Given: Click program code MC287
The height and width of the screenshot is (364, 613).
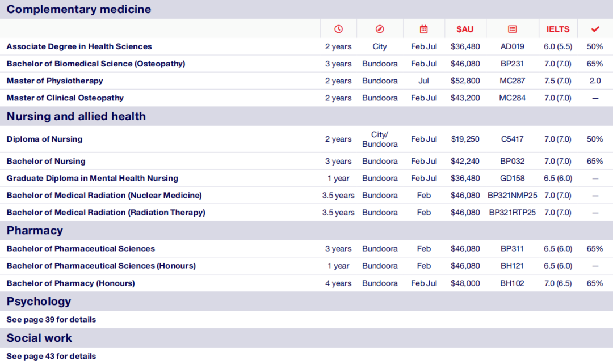Looking at the screenshot, I should click(x=512, y=81).
